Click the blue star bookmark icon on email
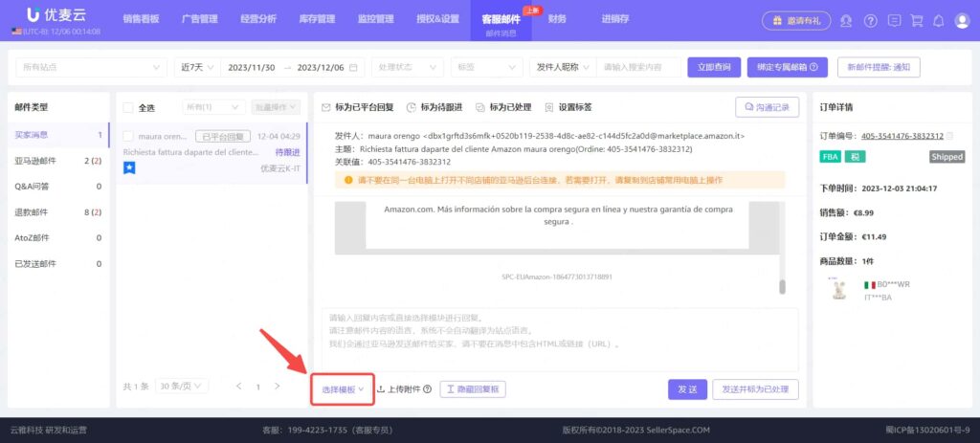 point(129,167)
